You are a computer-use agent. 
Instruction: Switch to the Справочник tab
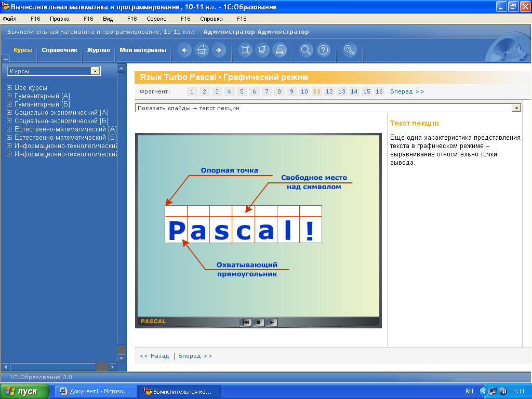[x=60, y=50]
